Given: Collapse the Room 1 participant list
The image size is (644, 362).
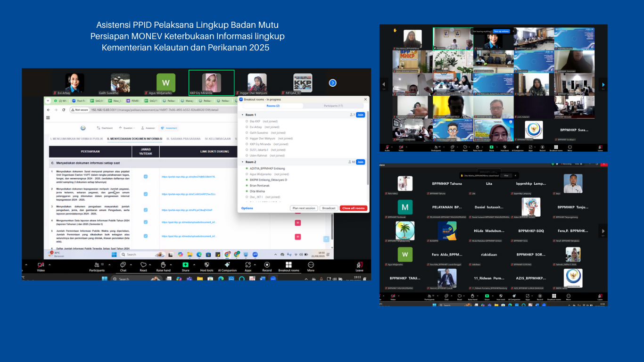Looking at the screenshot, I should tap(242, 115).
